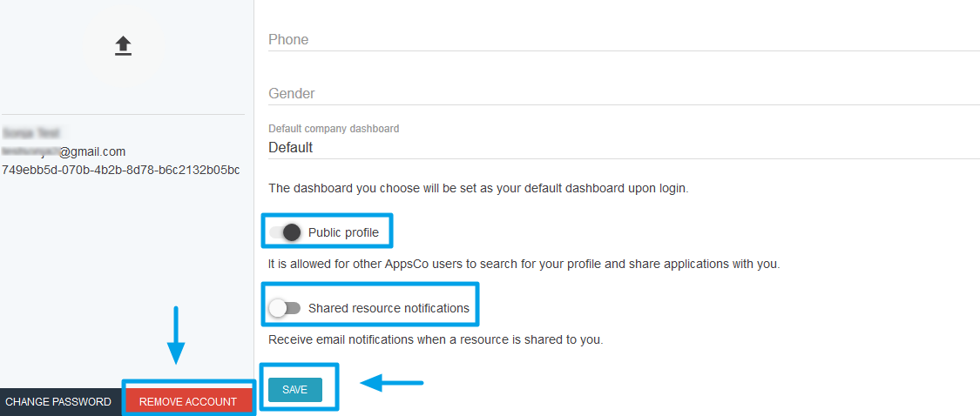
Task: Click the SAVE button
Action: [295, 390]
